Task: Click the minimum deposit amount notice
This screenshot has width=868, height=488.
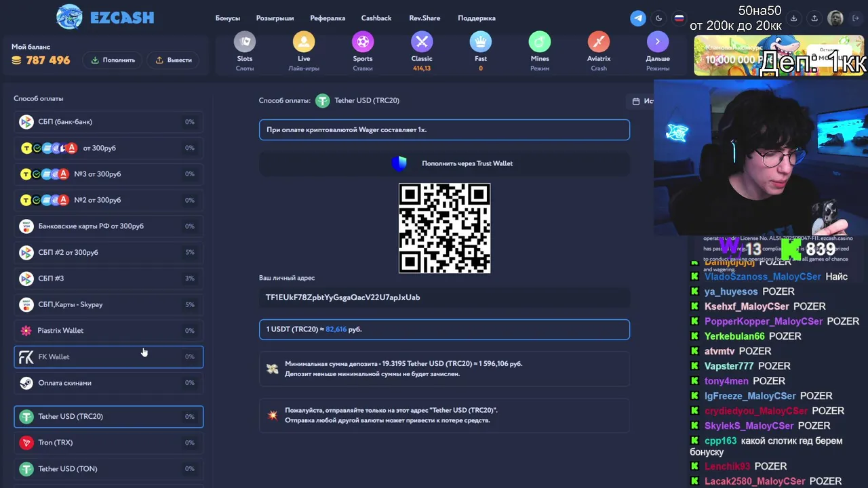Action: coord(444,369)
